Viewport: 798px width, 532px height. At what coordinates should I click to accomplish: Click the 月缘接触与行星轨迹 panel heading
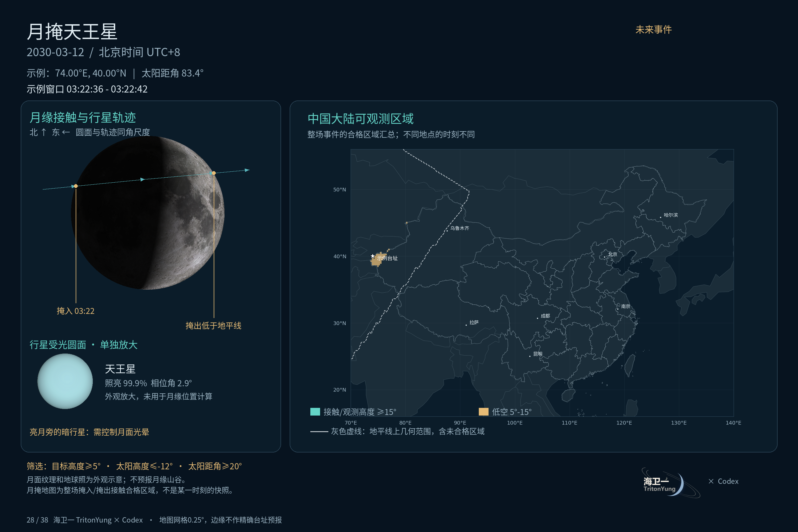[83, 117]
